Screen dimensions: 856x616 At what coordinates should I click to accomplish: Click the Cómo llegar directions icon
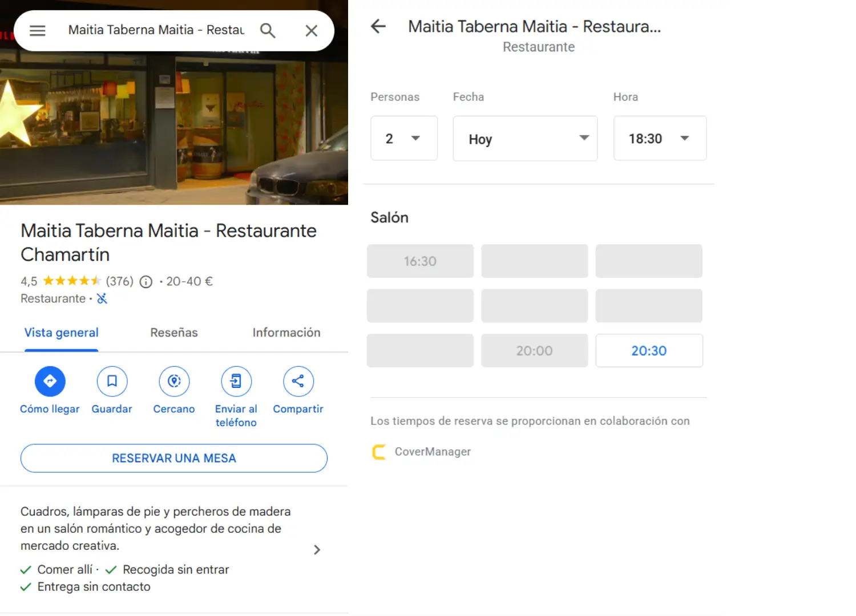tap(50, 381)
